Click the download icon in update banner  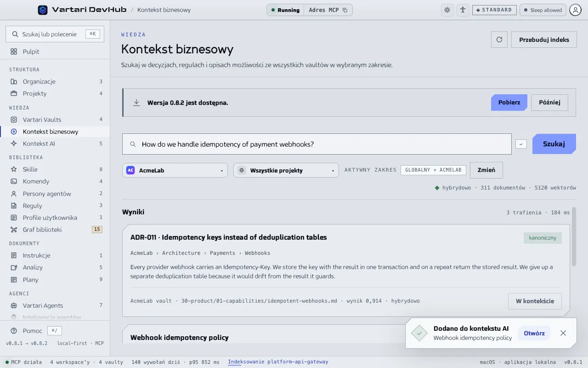click(136, 103)
